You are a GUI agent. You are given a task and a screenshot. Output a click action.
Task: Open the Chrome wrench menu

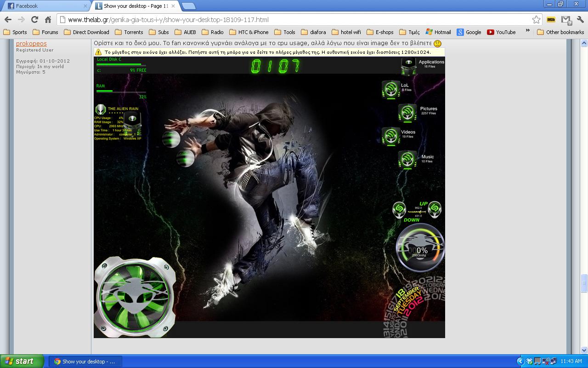coord(580,19)
